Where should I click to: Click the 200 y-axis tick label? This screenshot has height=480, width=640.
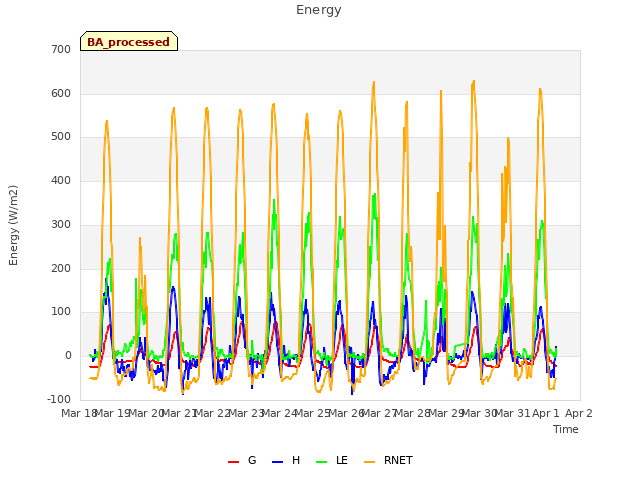coord(61,269)
